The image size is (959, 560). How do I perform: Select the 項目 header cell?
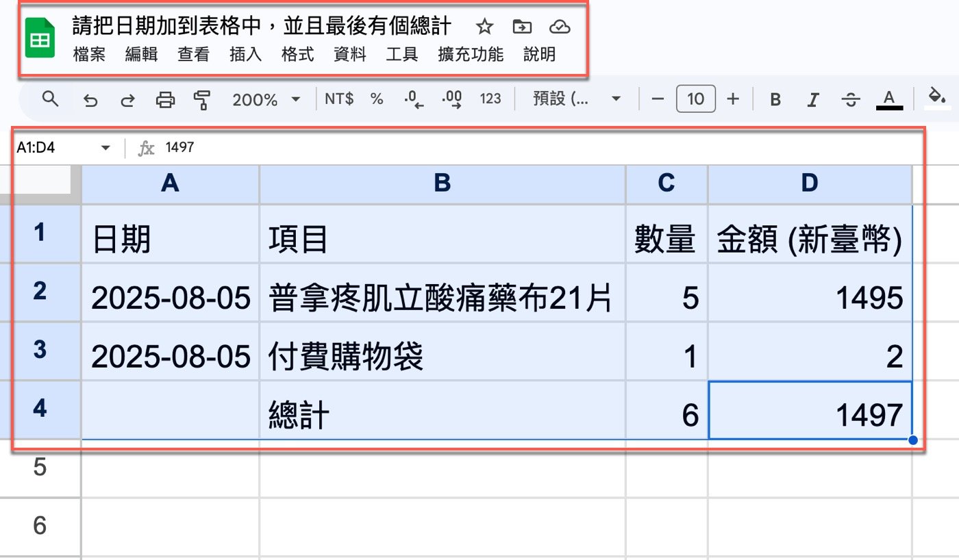pyautogui.click(x=443, y=233)
